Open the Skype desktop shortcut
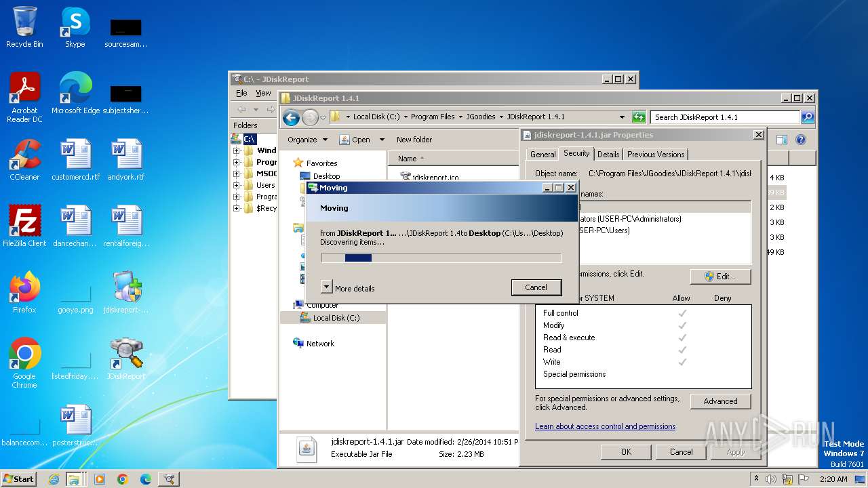 coord(75,27)
